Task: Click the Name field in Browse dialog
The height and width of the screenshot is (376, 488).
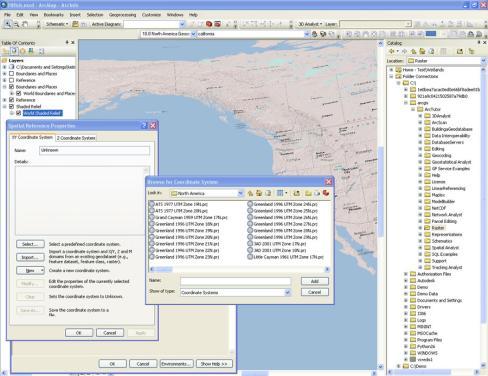Action: (x=235, y=281)
